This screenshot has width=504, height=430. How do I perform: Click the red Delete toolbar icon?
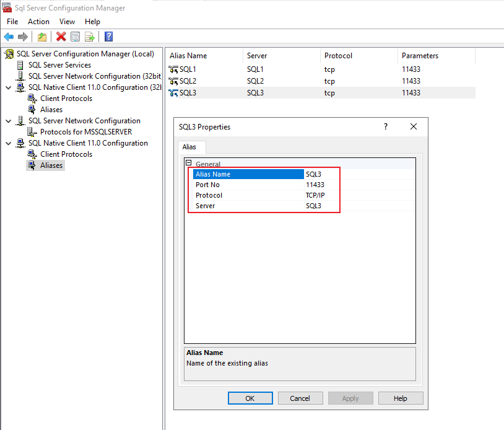pos(61,37)
